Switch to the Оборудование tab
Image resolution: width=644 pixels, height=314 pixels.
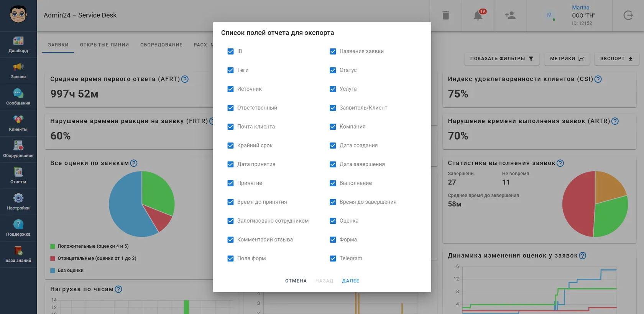(x=161, y=45)
